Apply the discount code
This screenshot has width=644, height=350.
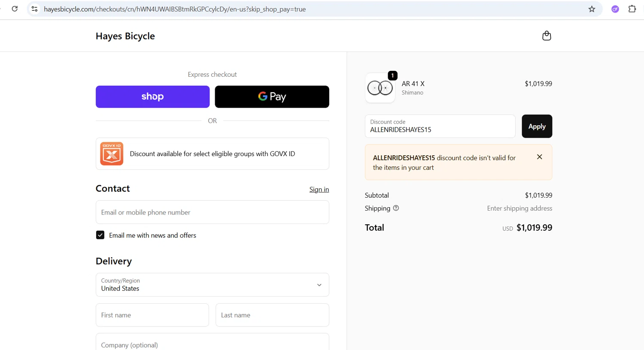(537, 126)
